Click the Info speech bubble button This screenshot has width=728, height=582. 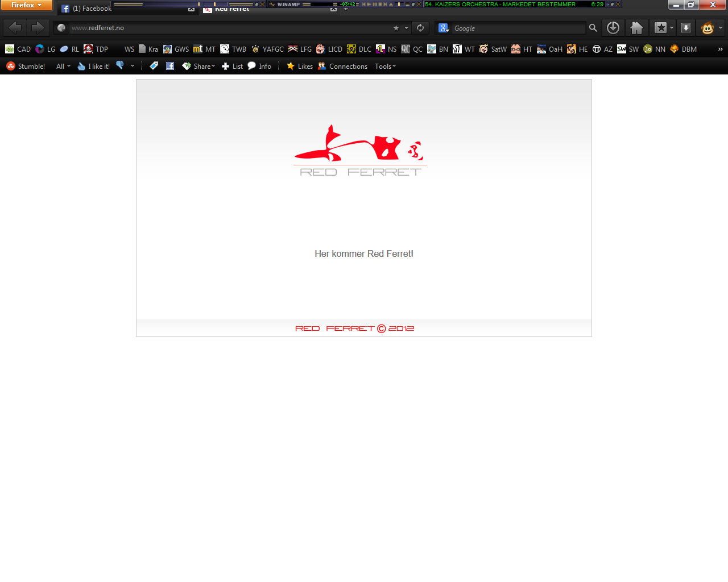[x=259, y=66]
